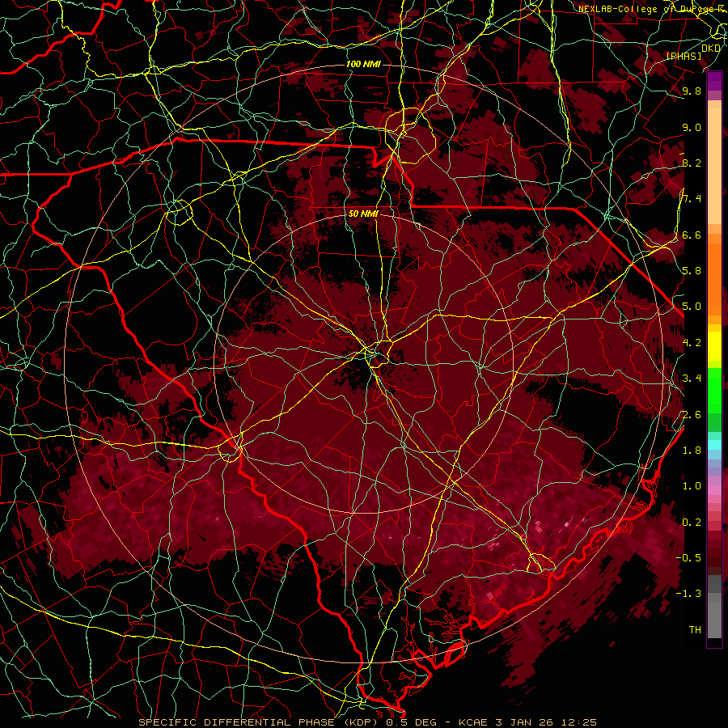Pick the purple segment atop the color bar

[714, 82]
